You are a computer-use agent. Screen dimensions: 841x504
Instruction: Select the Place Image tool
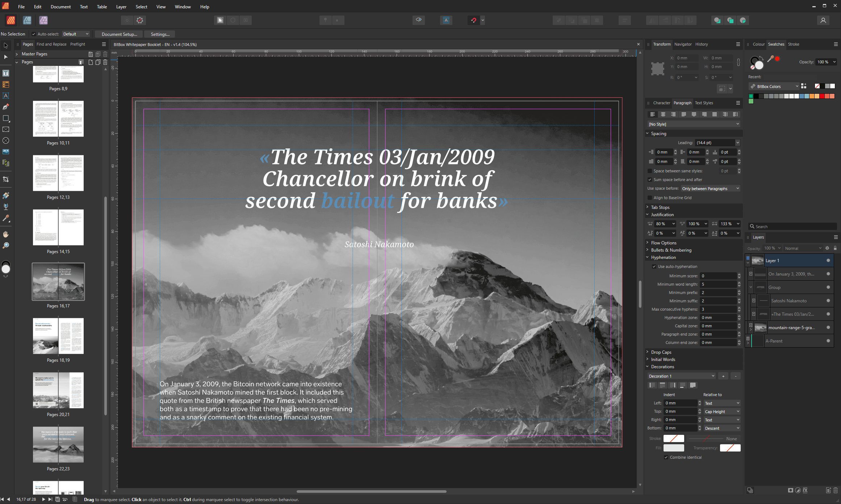(6, 152)
